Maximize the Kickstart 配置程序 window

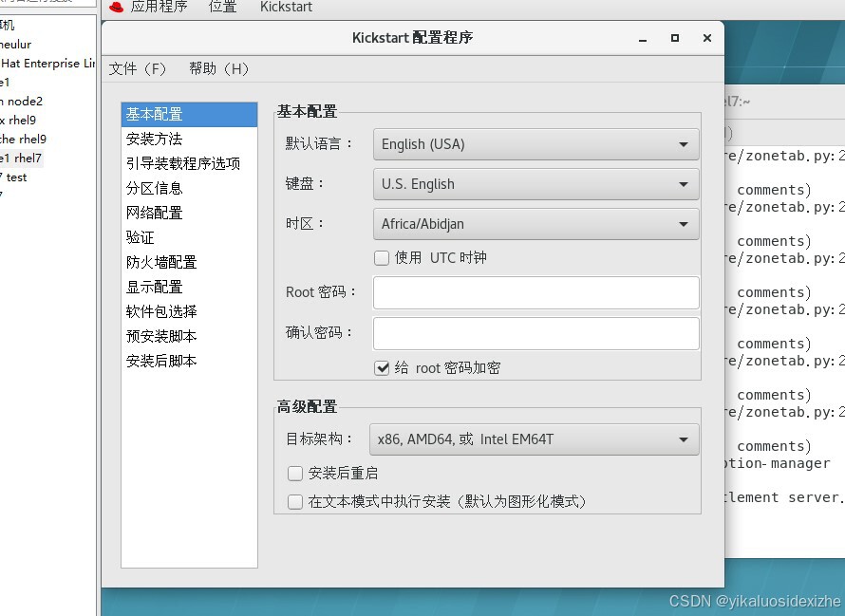[x=675, y=38]
